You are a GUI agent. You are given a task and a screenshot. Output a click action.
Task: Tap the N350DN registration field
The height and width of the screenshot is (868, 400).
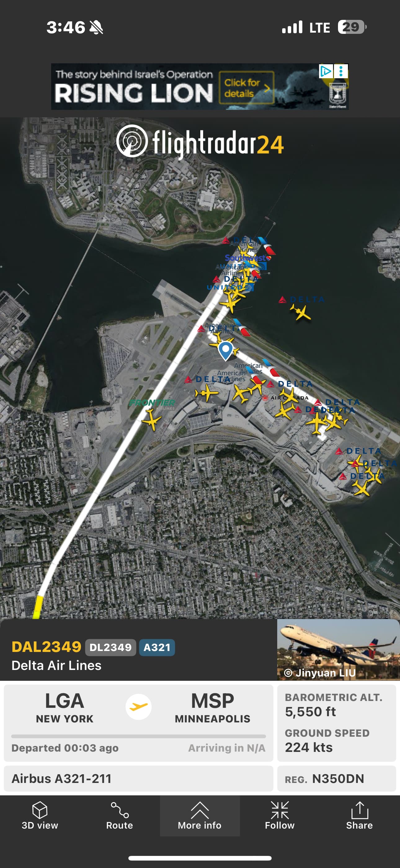(337, 778)
